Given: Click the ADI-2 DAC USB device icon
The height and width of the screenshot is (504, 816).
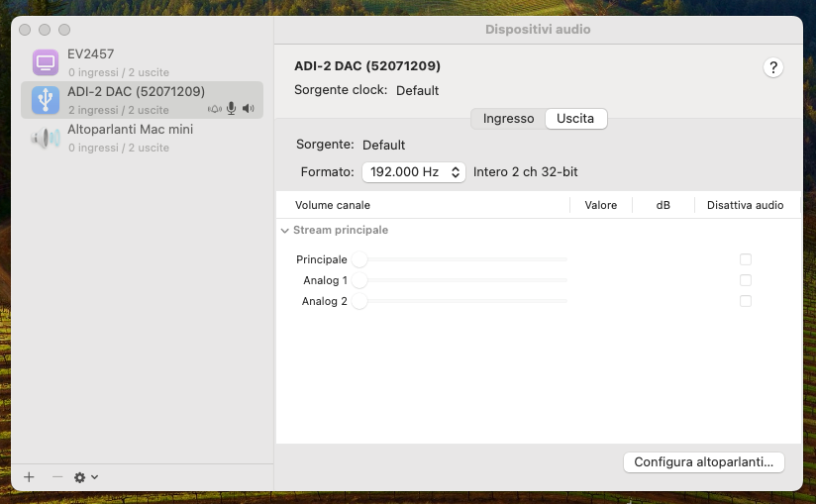Looking at the screenshot, I should (46, 100).
